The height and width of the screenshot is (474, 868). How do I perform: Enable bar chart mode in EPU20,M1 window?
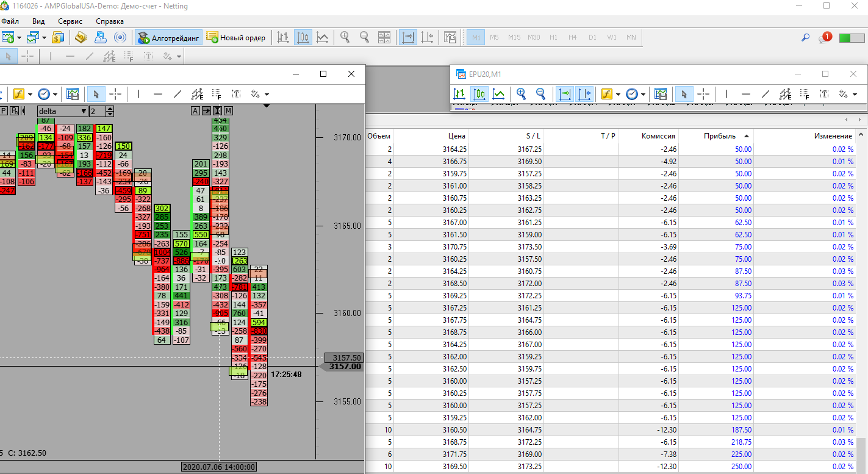point(460,94)
